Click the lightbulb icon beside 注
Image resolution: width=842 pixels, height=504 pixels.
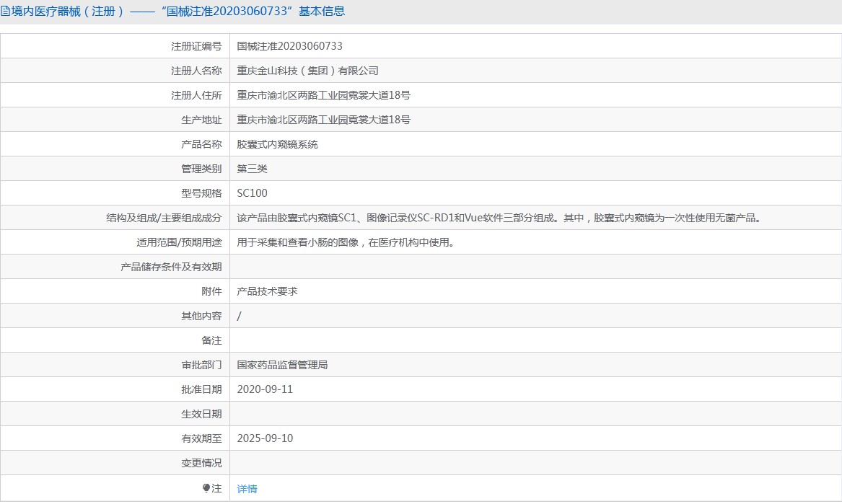click(206, 488)
